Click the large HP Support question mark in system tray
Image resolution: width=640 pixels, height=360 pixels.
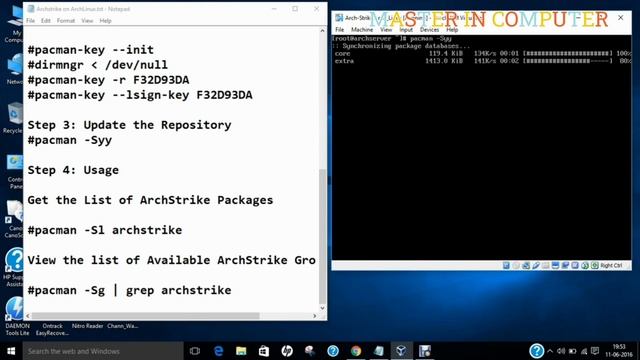[x=536, y=351]
